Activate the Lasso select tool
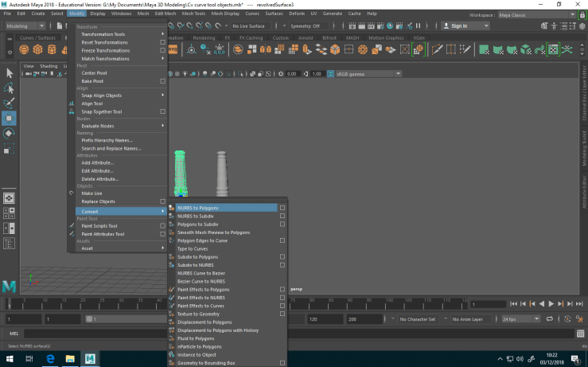This screenshot has height=367, width=588. point(10,88)
